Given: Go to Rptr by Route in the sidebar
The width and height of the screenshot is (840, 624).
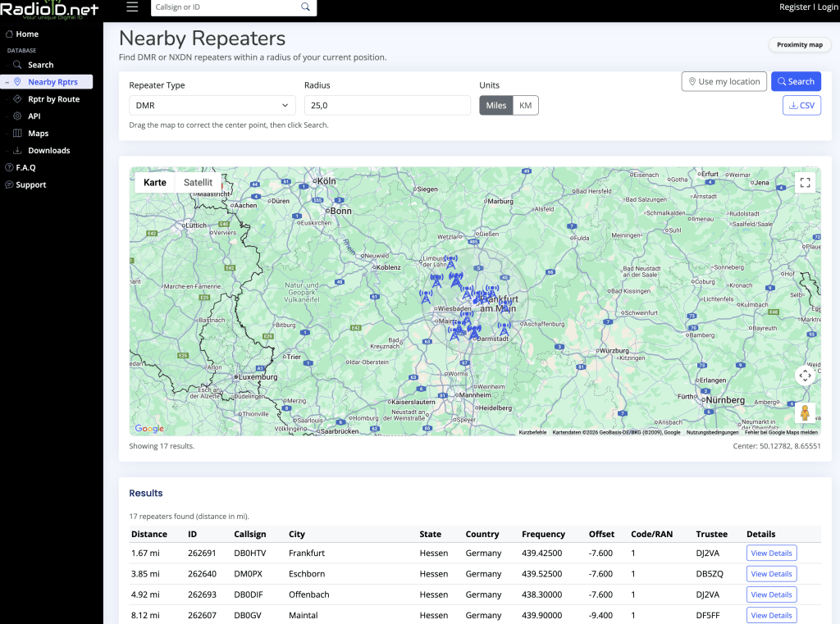Looking at the screenshot, I should [x=53, y=99].
